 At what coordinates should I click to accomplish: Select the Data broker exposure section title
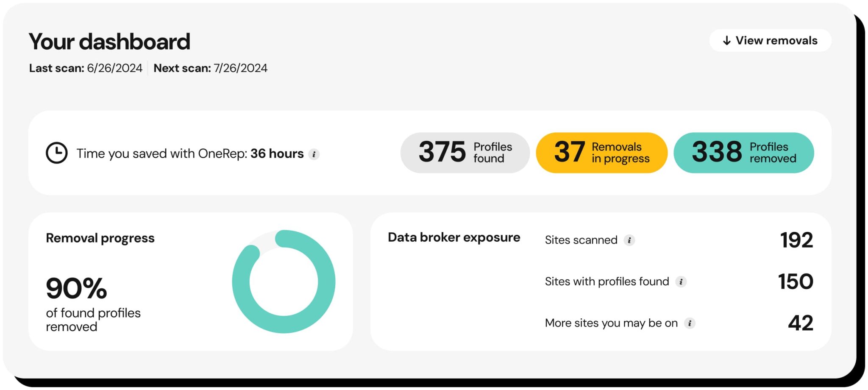tap(454, 237)
